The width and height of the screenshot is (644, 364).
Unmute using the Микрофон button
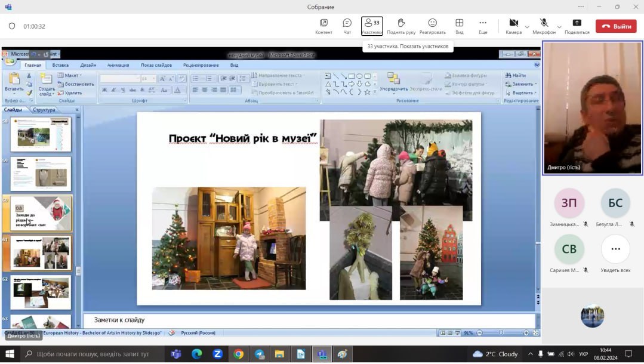(x=544, y=26)
